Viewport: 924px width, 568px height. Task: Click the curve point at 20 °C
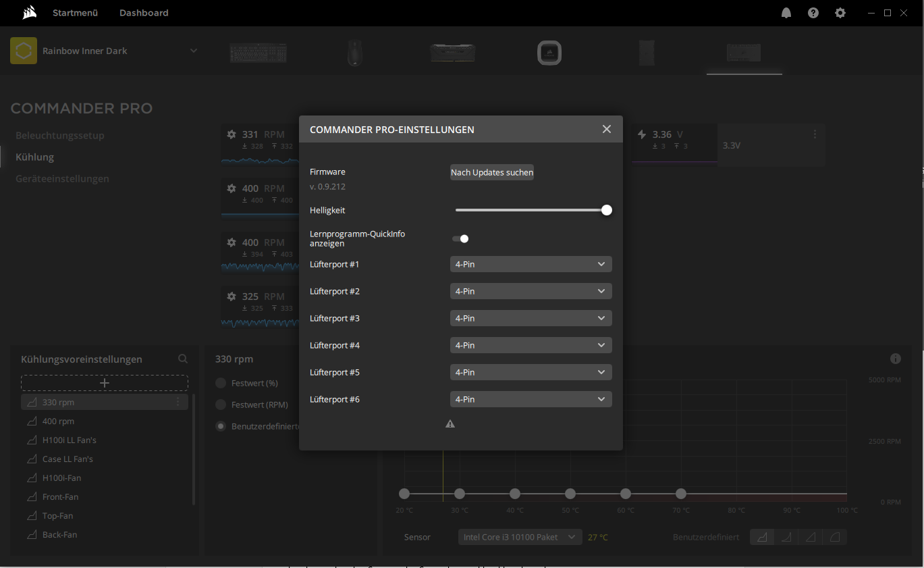point(404,494)
